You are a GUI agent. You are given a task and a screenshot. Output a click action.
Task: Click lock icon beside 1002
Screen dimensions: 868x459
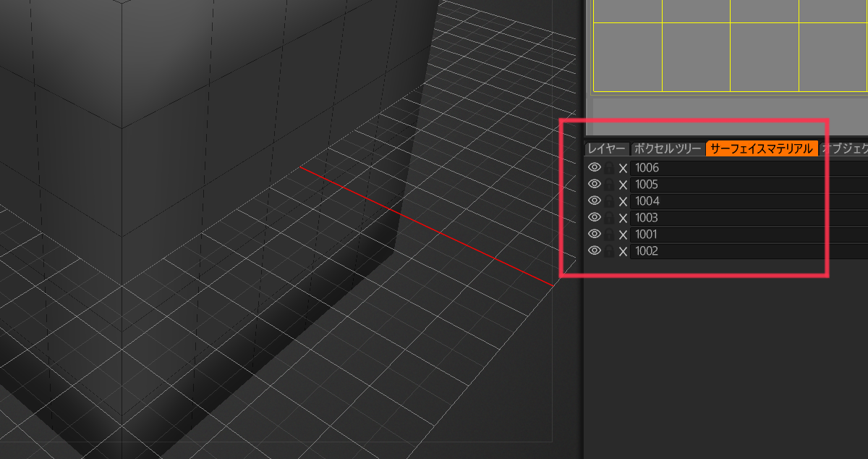click(x=609, y=251)
